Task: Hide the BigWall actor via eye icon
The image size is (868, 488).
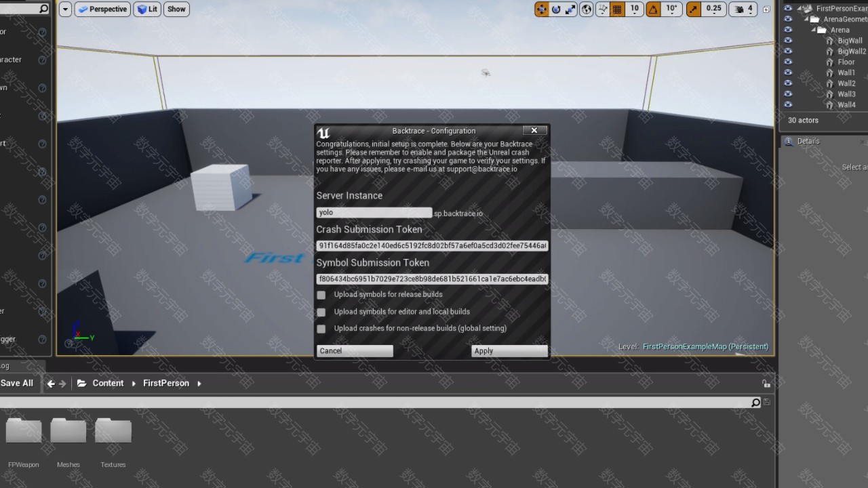Action: click(x=788, y=41)
